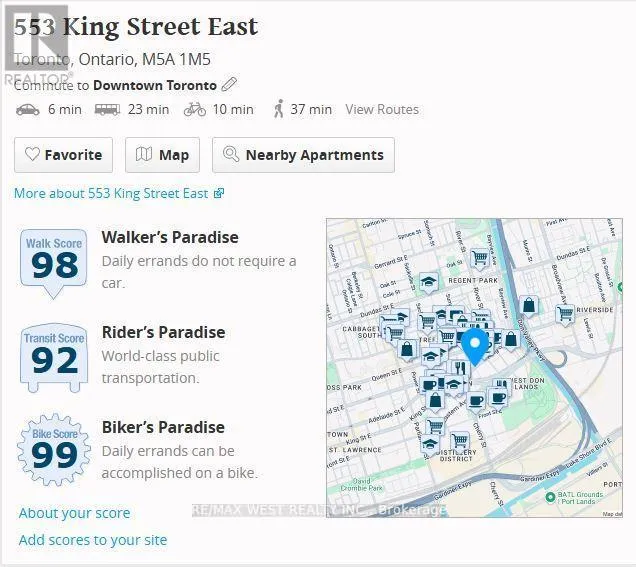Screen dimensions: 636x567
Task: Click the bus commute time icon
Action: click(108, 109)
